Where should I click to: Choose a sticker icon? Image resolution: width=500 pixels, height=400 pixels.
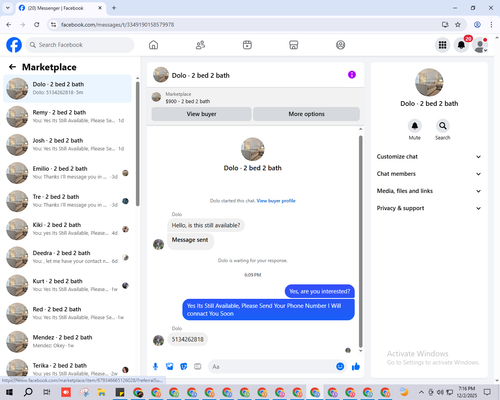click(184, 367)
